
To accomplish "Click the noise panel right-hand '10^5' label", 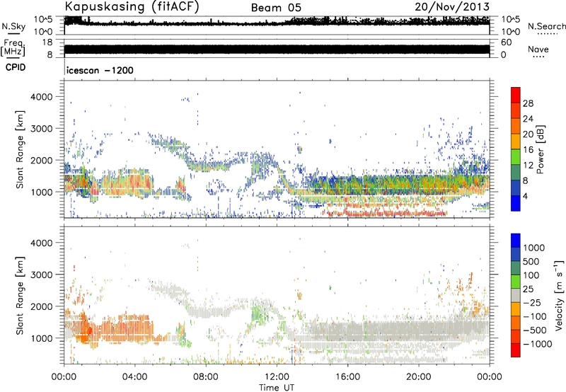I will [511, 19].
